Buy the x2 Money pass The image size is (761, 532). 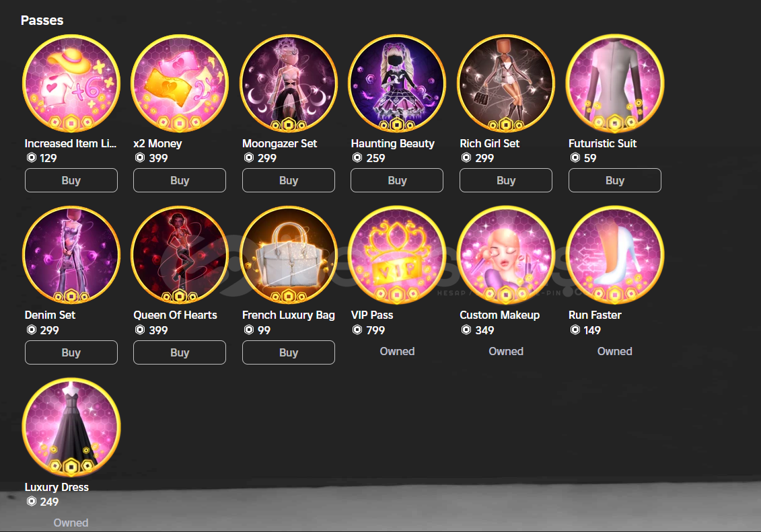tap(180, 180)
